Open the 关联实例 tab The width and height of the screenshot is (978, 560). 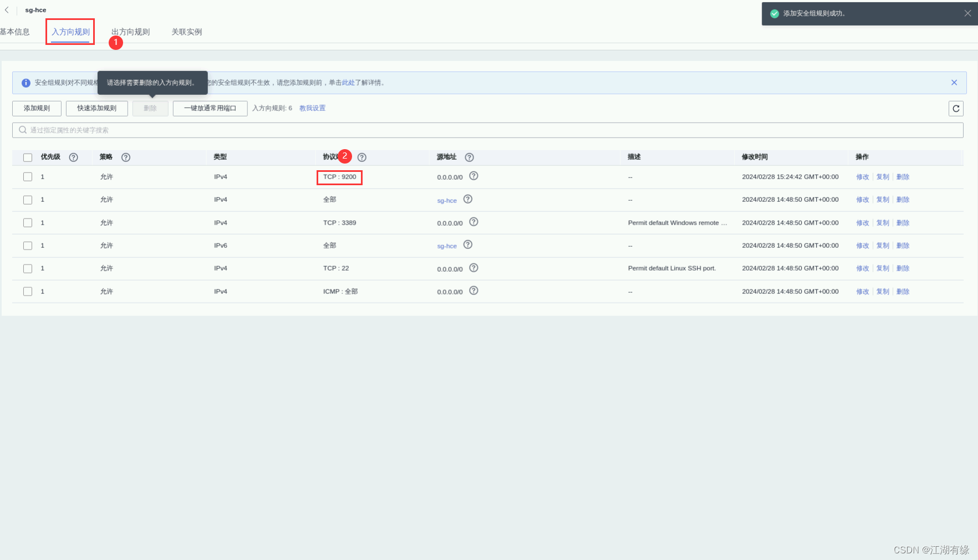pos(187,32)
